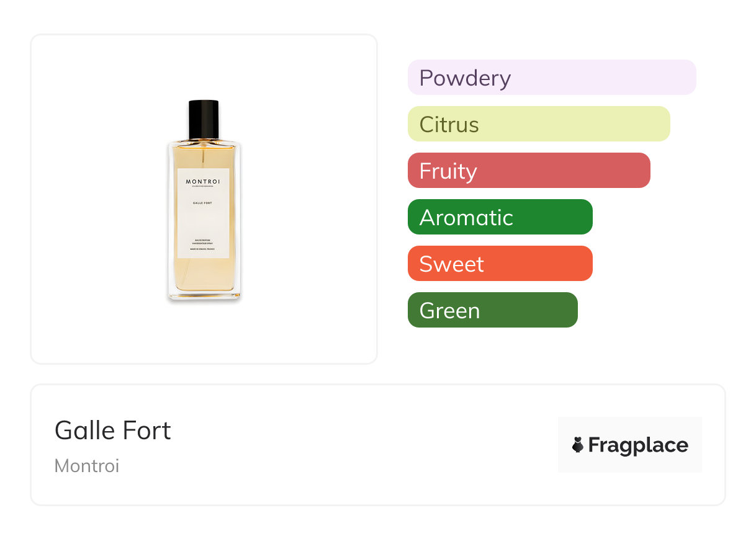Screen dimensions: 756x536
Task: Click the bottle's black cap
Action: point(204,118)
